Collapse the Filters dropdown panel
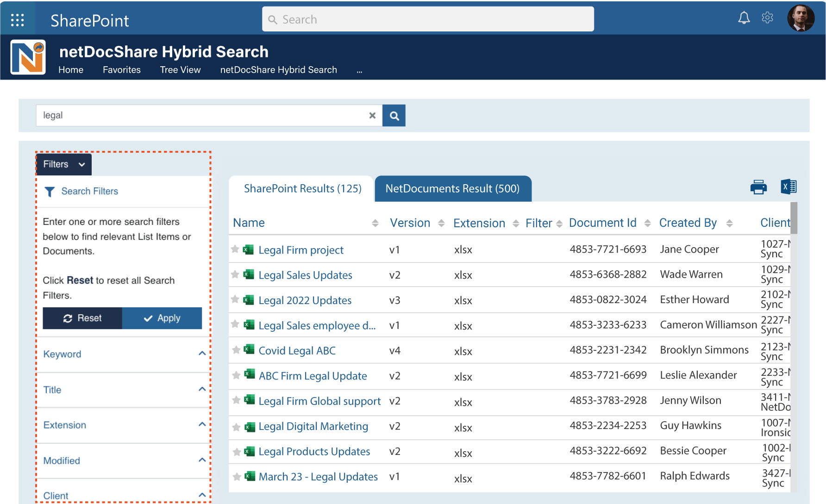 [x=64, y=164]
